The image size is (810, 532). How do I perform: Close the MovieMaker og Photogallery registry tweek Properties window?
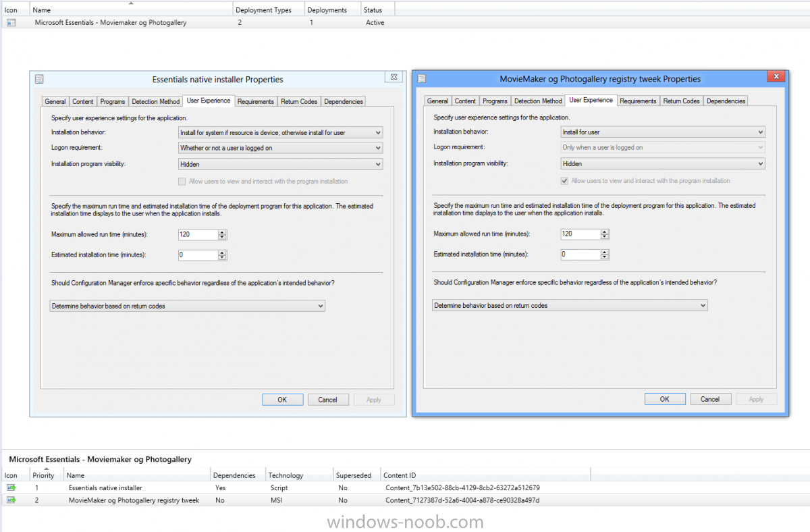776,77
